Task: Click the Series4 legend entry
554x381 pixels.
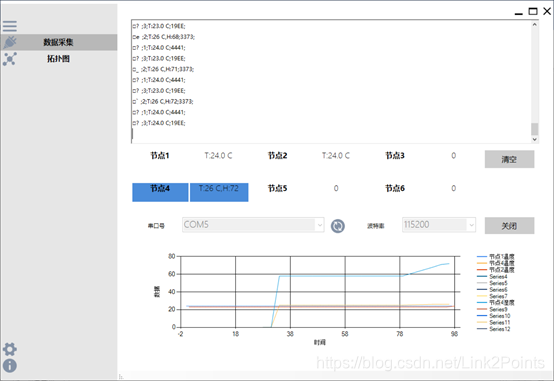Action: pos(492,277)
